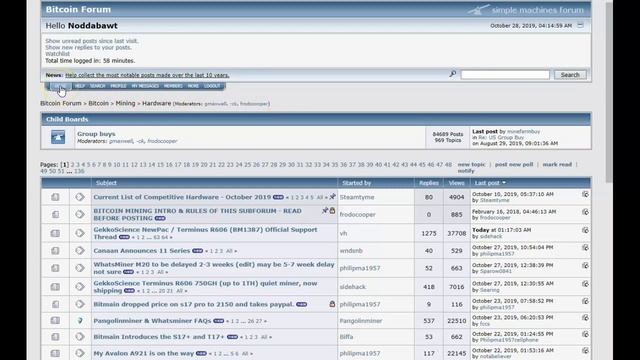Open the Group buys child board
Viewport: 640px width, 360px height.
point(96,134)
